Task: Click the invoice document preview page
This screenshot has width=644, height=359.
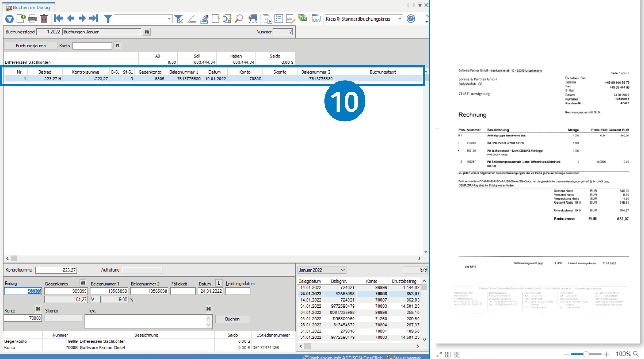Action: (538, 172)
